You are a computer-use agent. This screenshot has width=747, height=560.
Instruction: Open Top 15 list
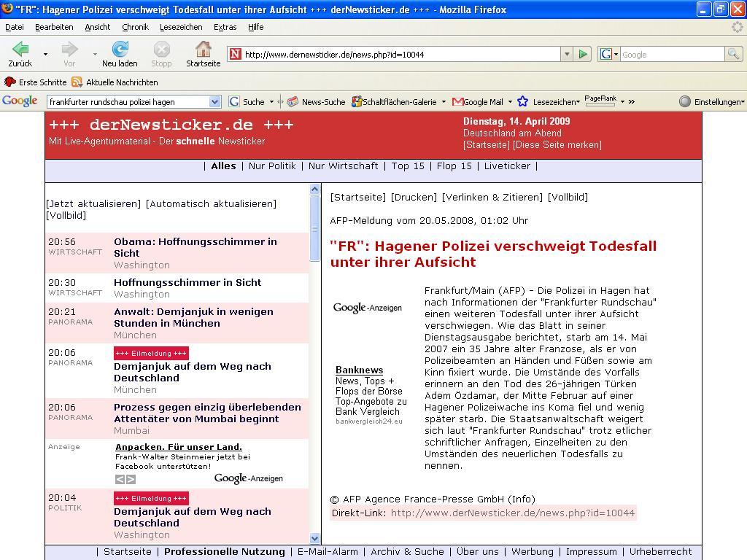[x=408, y=166]
